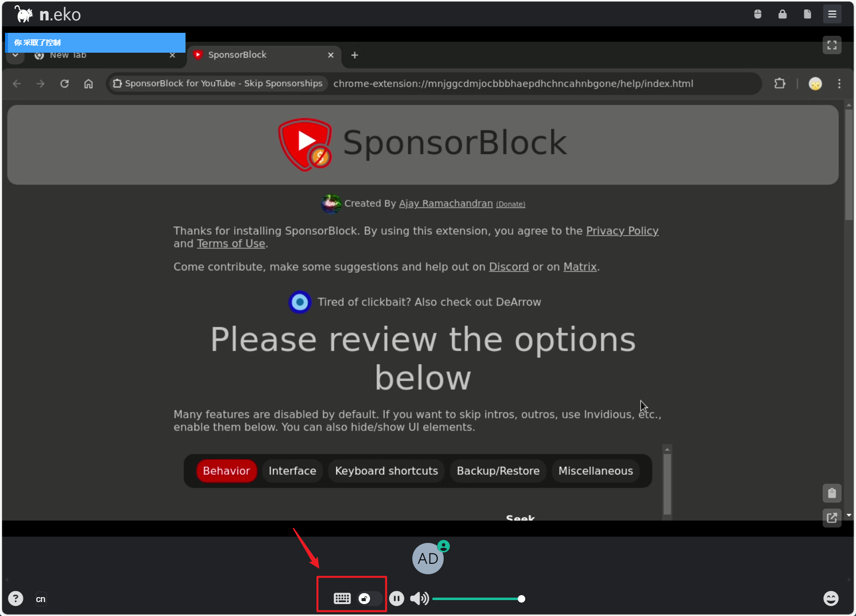Open the Miscellaneous options tab
Image resolution: width=856 pixels, height=616 pixels.
pyautogui.click(x=595, y=471)
